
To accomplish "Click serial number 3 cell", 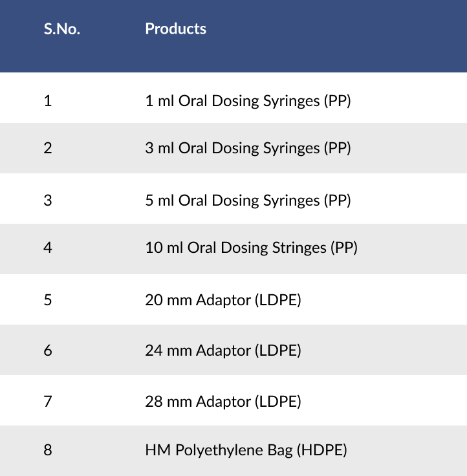I will coord(48,200).
